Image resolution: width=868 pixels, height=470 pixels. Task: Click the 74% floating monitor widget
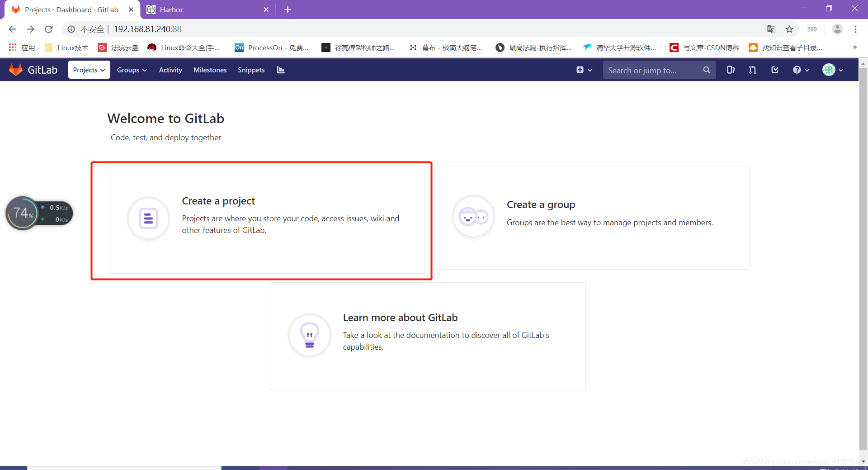coord(39,213)
